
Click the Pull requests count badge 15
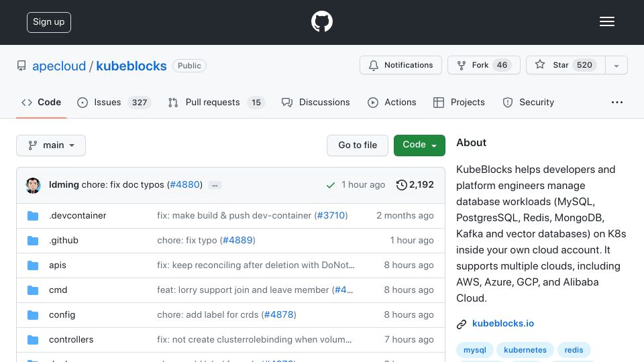coord(256,103)
